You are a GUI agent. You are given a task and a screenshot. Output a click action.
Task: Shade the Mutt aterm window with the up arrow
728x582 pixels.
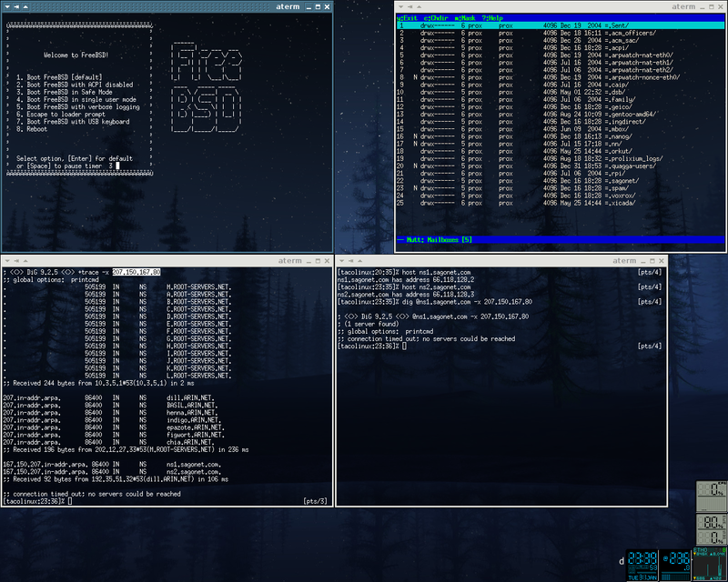(419, 7)
